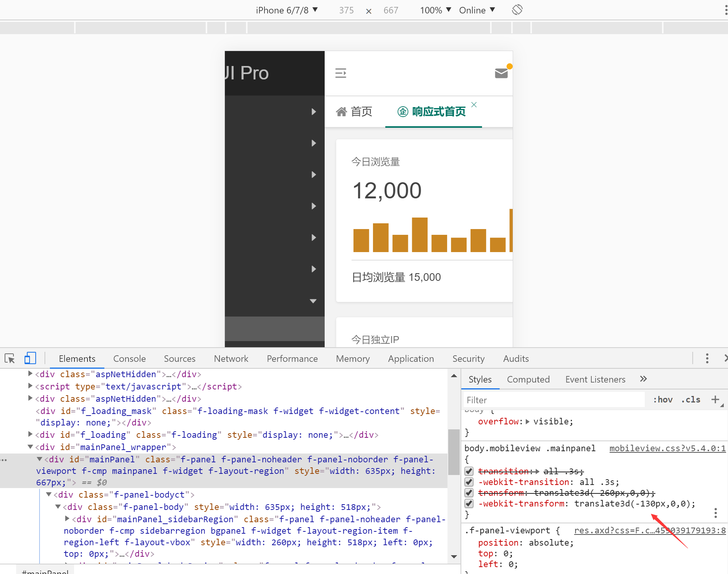Switch to the Sources tab
The height and width of the screenshot is (574, 728).
(180, 358)
